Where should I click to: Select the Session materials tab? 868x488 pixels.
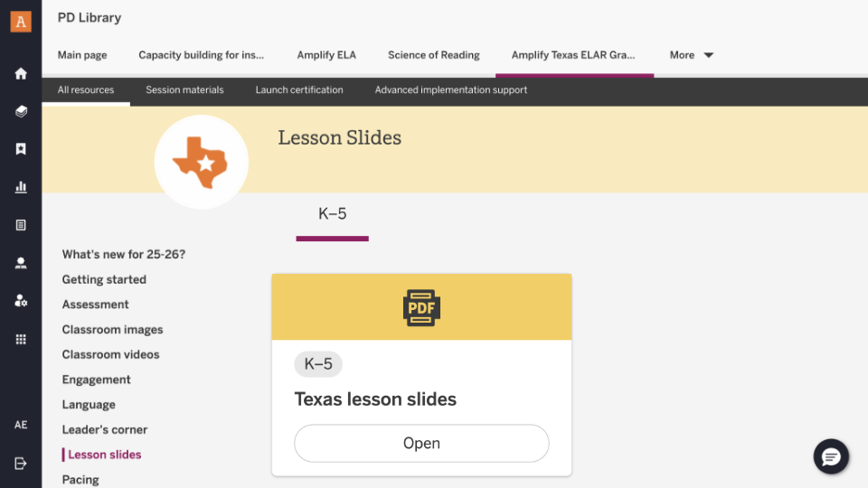184,90
